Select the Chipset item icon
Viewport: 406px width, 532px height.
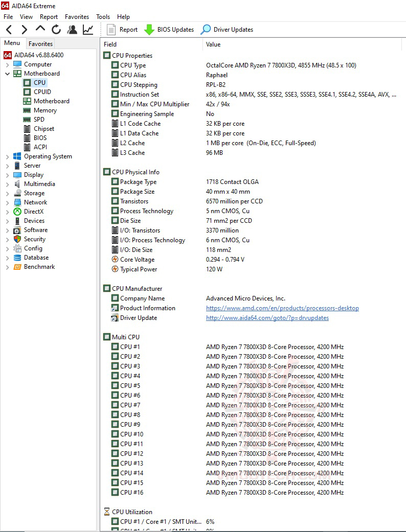coord(27,129)
